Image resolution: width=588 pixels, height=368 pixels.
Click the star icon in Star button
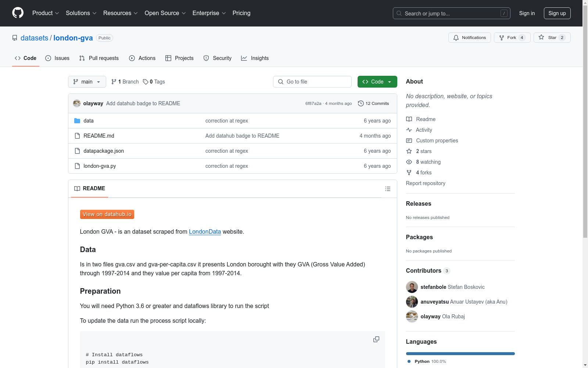[541, 37]
